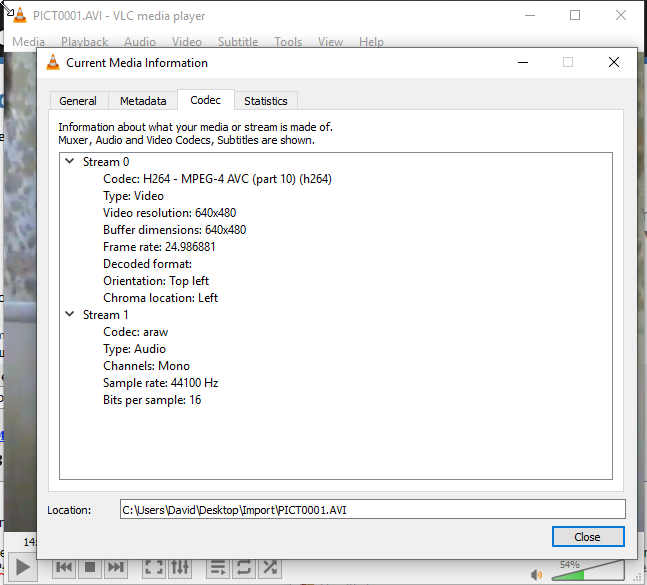Select the 'Chroma location: Left' row
The height and width of the screenshot is (585, 647).
[161, 297]
